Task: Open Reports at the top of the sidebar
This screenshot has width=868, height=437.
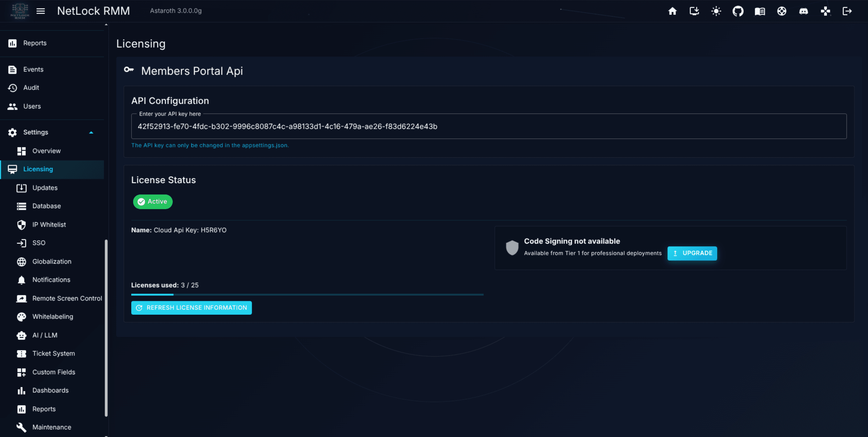Action: (52, 43)
